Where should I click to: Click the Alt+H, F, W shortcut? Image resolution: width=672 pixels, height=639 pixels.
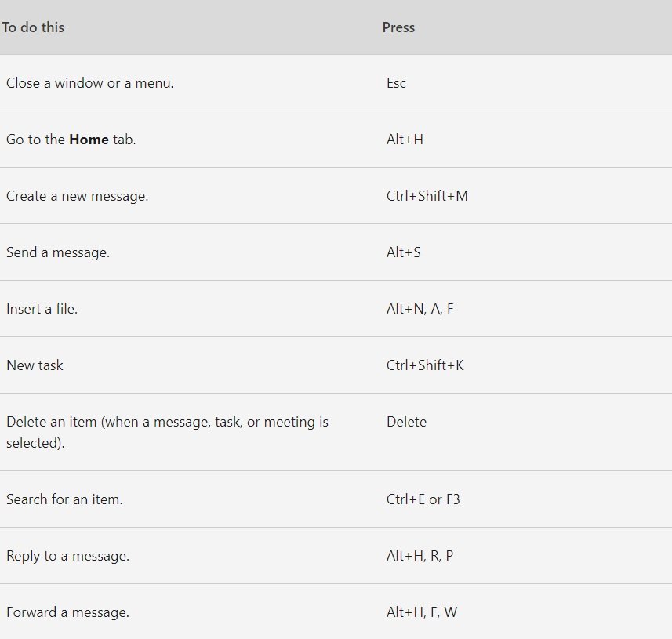pyautogui.click(x=422, y=612)
